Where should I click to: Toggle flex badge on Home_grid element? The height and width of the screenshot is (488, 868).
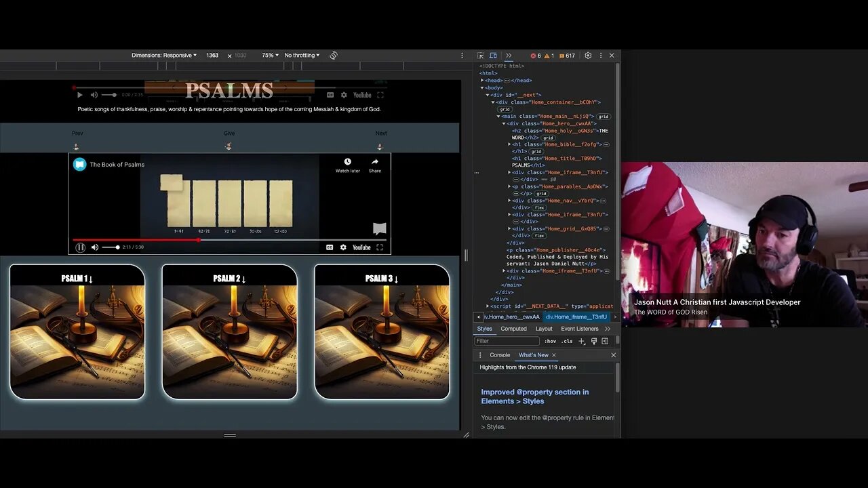coord(540,236)
